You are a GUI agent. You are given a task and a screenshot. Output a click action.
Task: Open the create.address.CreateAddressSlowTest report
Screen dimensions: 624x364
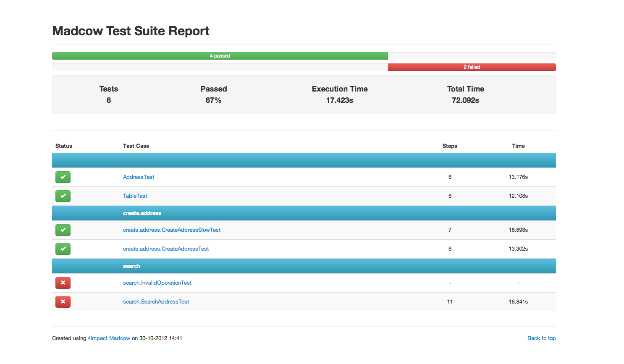172,230
